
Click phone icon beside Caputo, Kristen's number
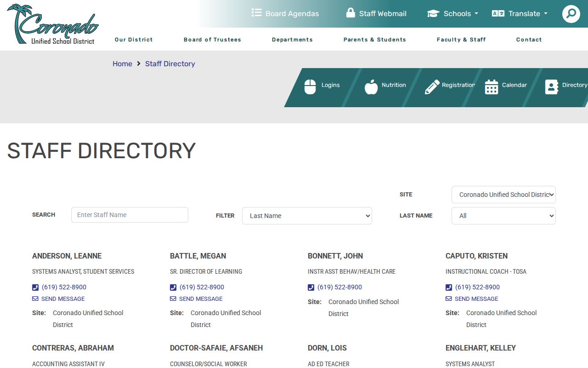pyautogui.click(x=449, y=287)
